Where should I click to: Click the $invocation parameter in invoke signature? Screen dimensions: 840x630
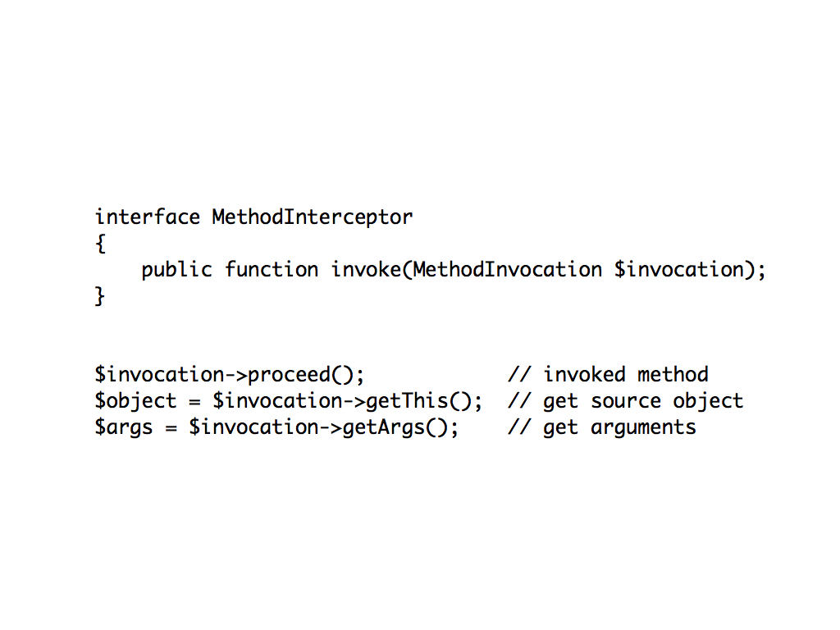[679, 269]
